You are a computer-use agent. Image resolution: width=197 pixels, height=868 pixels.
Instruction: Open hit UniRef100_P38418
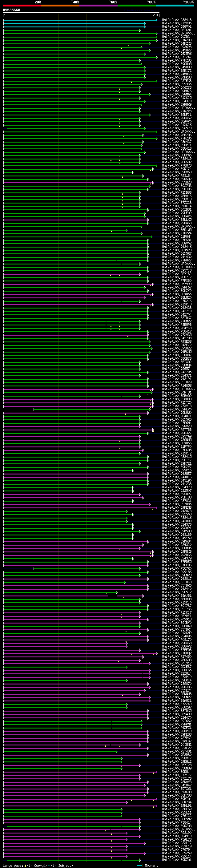[x=177, y=20]
